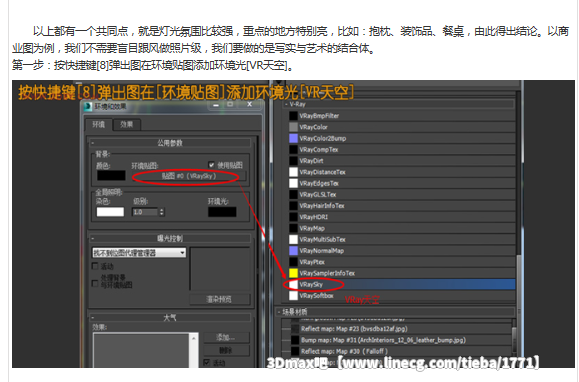This screenshot has height=382, width=579.
Task: Click the 级别 level spinner value field
Action: [145, 212]
